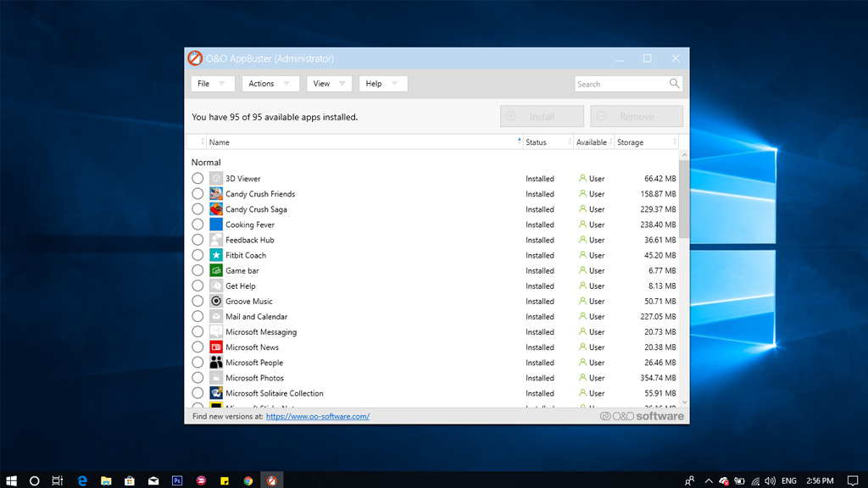Launch Microsoft Edge from the taskbar
Viewport: 868px width, 488px height.
click(x=82, y=481)
